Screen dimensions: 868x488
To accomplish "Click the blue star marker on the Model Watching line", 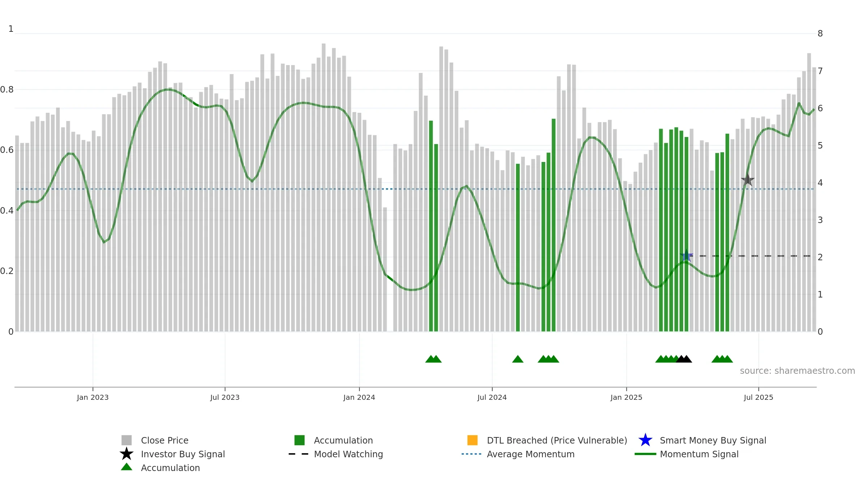I will pyautogui.click(x=686, y=256).
